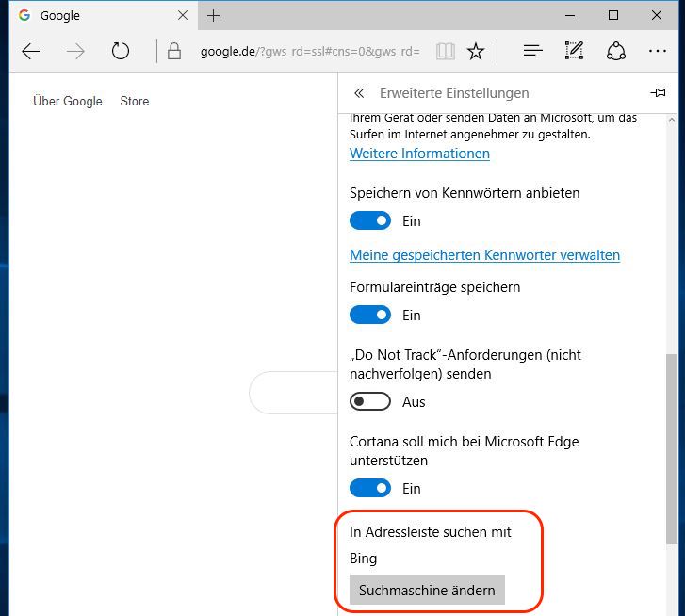Close the Google tab
685x616 pixels.
click(183, 15)
